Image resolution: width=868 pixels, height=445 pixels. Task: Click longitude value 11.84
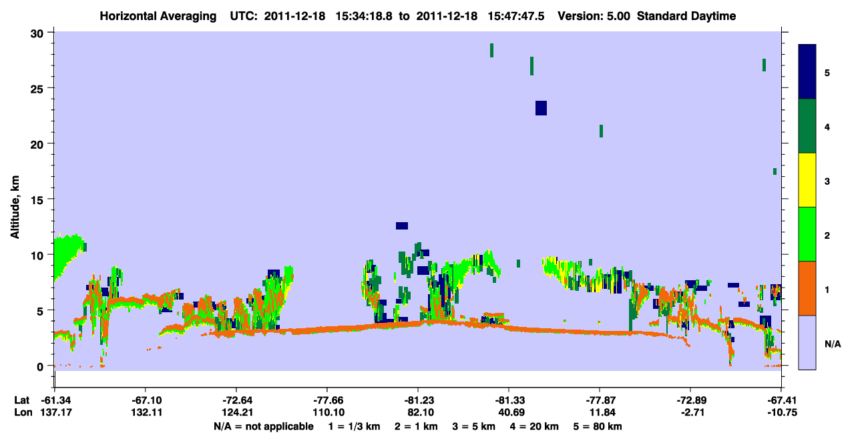pos(600,412)
